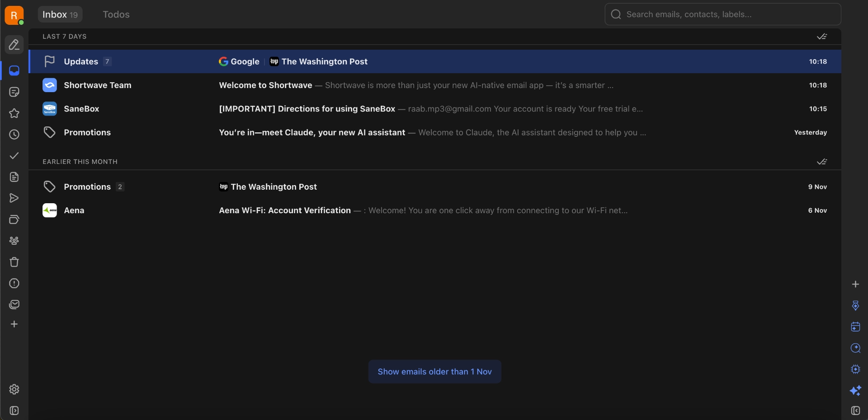Open the stacked cards sidebar icon
868x420 pixels.
[14, 219]
